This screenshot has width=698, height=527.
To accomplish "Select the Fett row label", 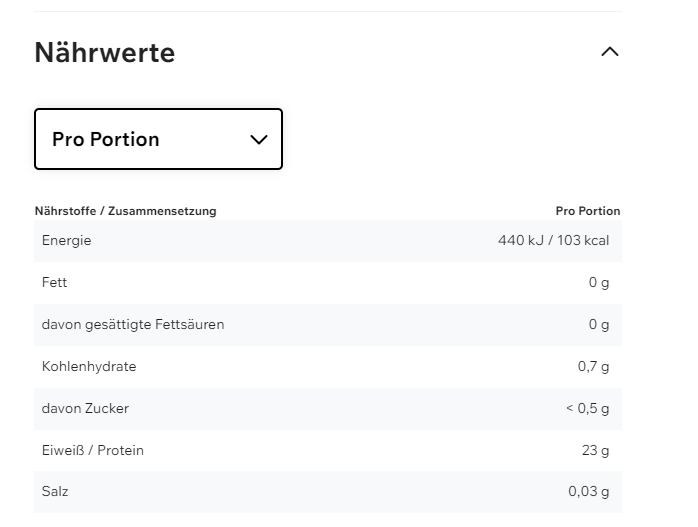I will point(55,283).
